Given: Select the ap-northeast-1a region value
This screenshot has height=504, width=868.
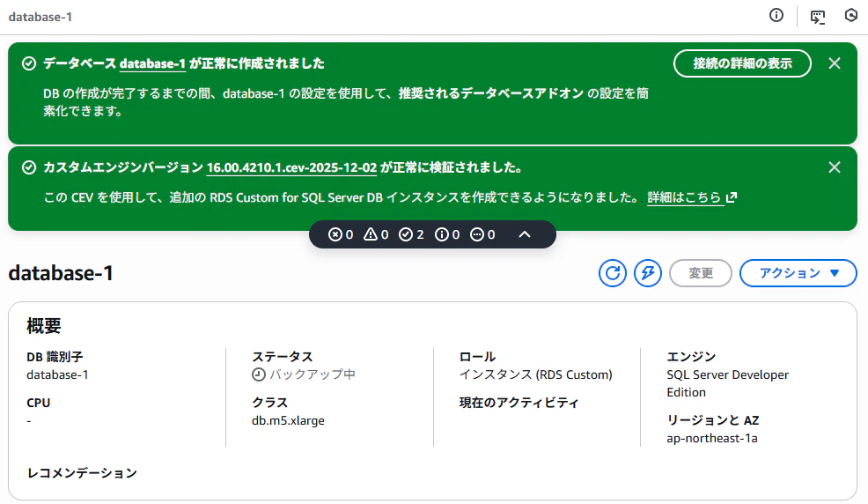Looking at the screenshot, I should (x=712, y=439).
